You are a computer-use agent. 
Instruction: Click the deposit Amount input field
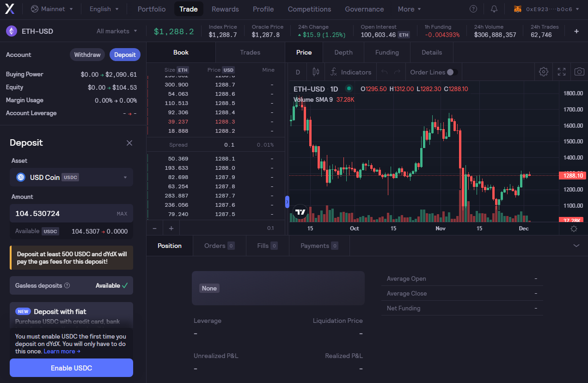71,214
